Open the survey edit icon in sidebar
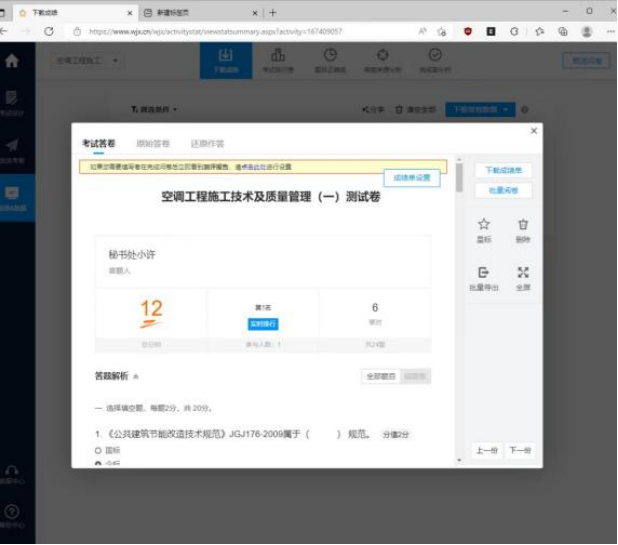The image size is (618, 545). point(11,98)
